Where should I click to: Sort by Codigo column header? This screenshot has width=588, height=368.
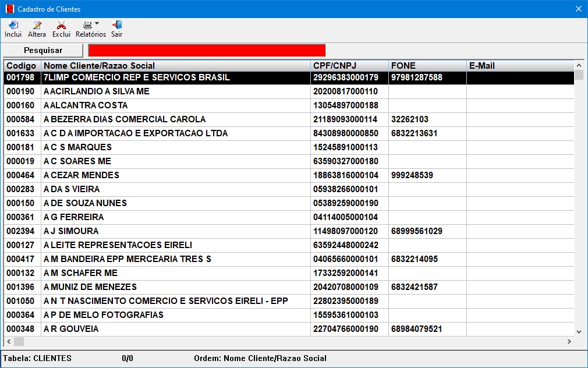(23, 66)
